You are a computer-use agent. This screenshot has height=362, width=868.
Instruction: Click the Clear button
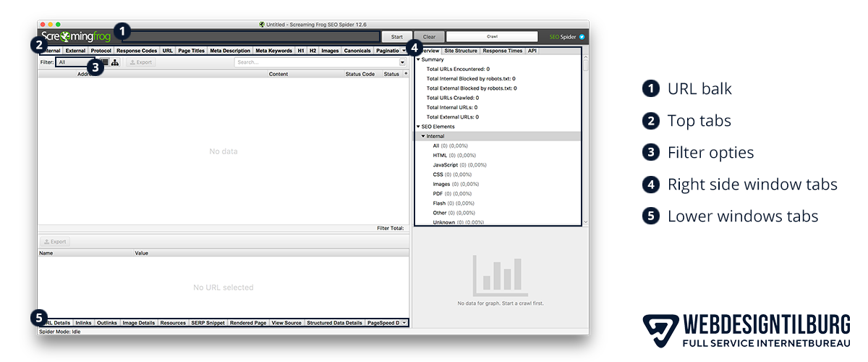tap(429, 36)
